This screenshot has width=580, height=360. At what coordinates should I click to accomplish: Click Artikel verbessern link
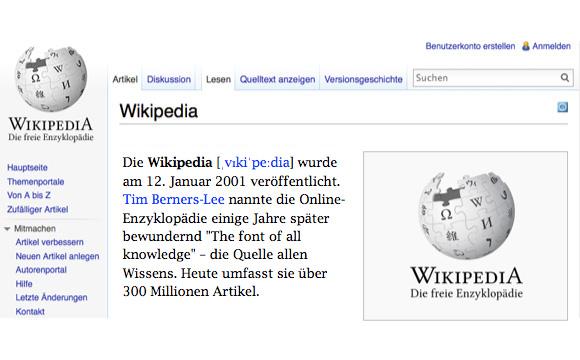50,242
